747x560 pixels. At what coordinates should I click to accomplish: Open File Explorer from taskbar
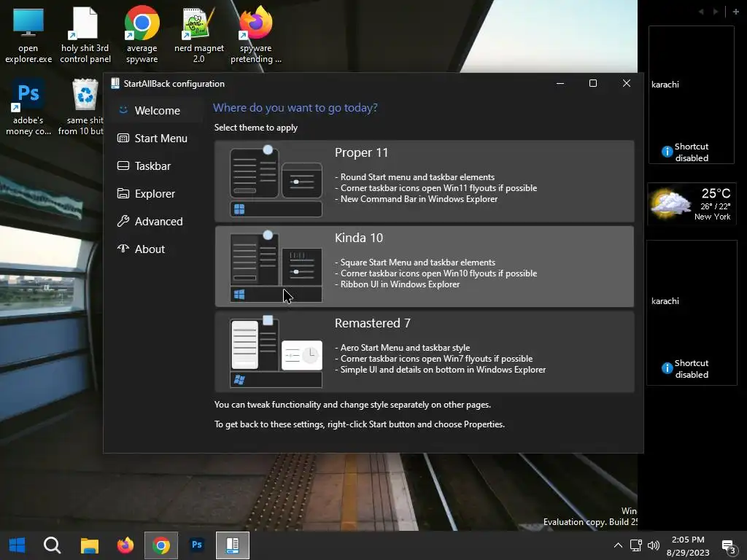(x=89, y=545)
